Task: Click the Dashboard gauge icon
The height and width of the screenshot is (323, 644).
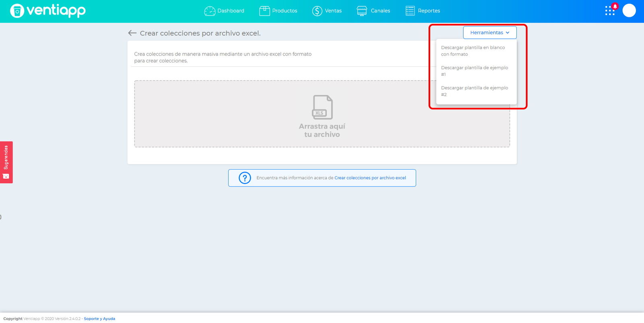Action: pos(210,11)
